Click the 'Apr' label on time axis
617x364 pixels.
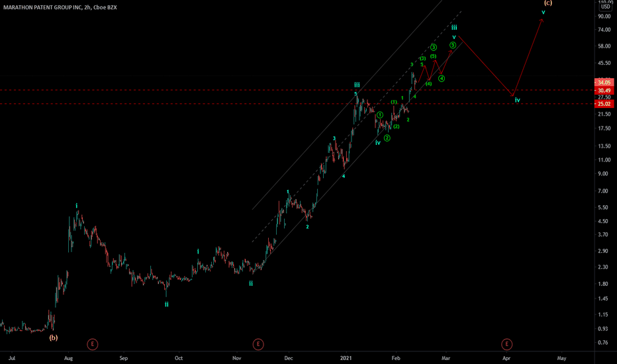point(506,358)
